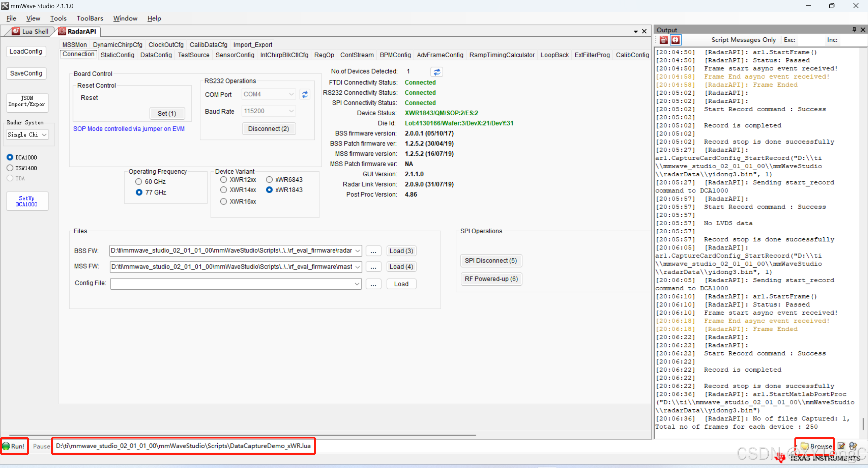Image resolution: width=868 pixels, height=468 pixels.
Task: Open the Baud Rate dropdown
Action: [291, 111]
